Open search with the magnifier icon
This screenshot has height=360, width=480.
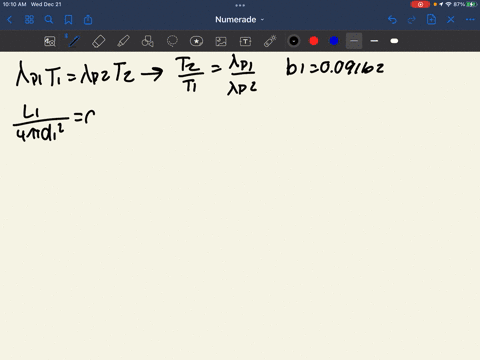click(x=49, y=20)
